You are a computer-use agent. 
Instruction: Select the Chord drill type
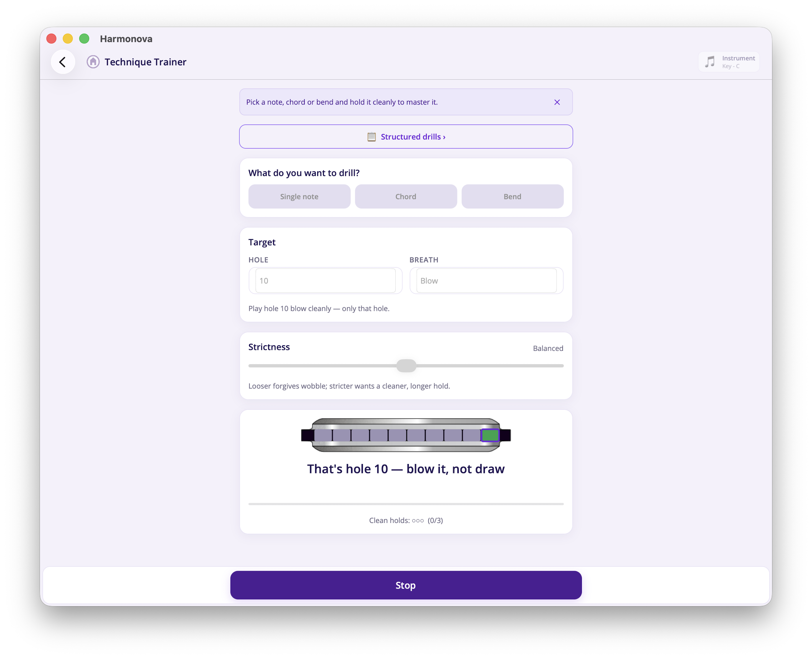tap(406, 197)
